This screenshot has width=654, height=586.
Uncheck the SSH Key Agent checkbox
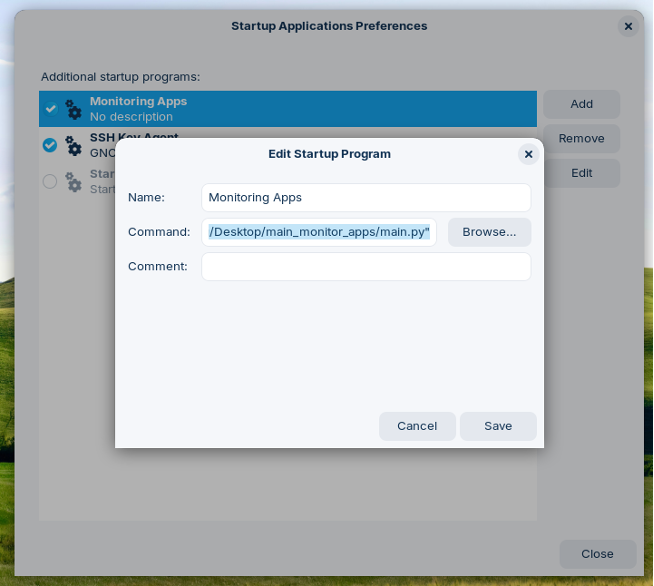(x=50, y=145)
